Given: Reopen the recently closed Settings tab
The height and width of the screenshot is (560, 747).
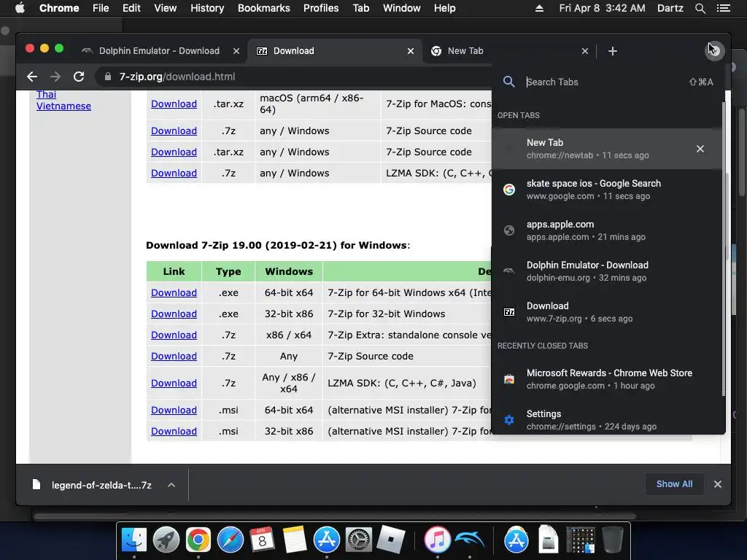Looking at the screenshot, I should pyautogui.click(x=607, y=420).
